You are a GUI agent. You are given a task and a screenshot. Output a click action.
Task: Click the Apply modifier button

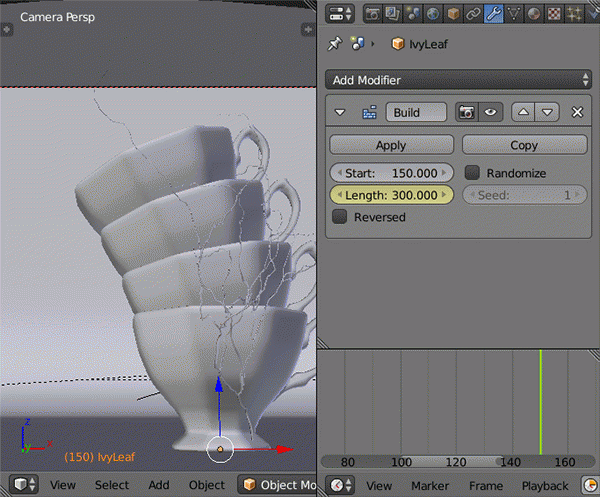point(391,145)
